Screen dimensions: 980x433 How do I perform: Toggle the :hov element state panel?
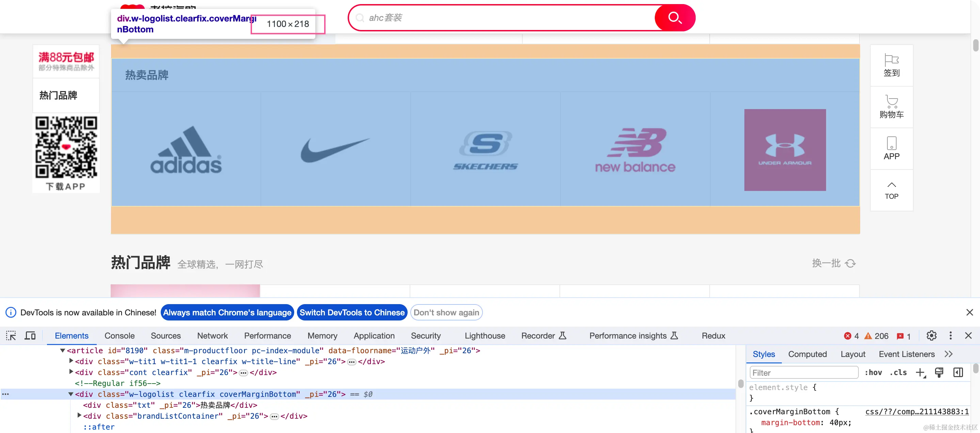point(873,372)
